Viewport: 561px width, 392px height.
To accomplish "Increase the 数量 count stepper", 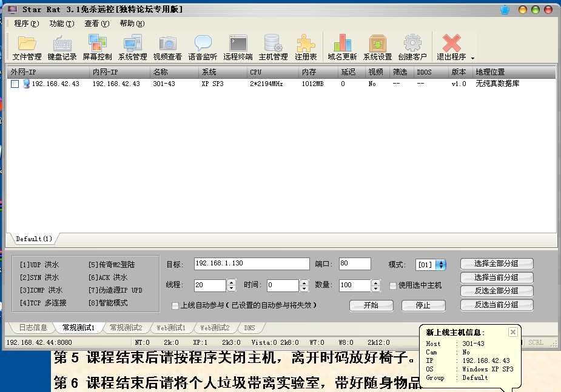I will tap(375, 282).
